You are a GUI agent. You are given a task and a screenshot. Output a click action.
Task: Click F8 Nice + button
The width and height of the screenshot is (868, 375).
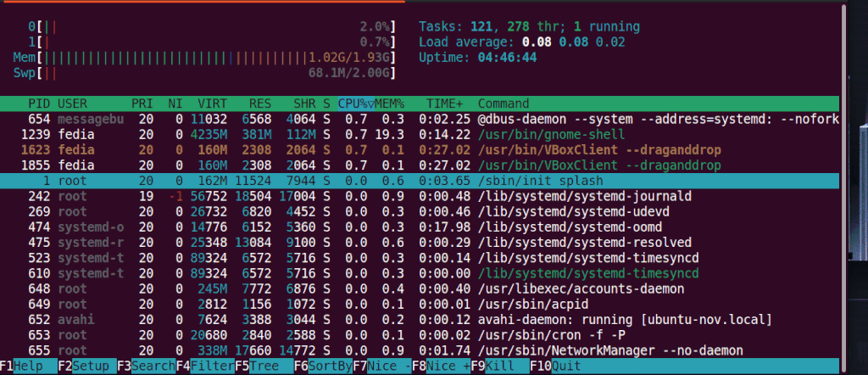point(441,367)
